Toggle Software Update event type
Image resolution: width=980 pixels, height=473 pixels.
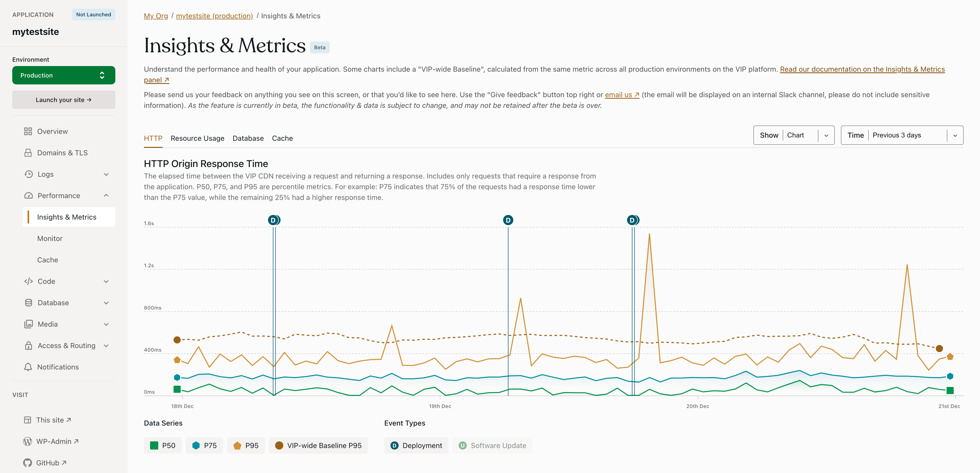pos(492,446)
